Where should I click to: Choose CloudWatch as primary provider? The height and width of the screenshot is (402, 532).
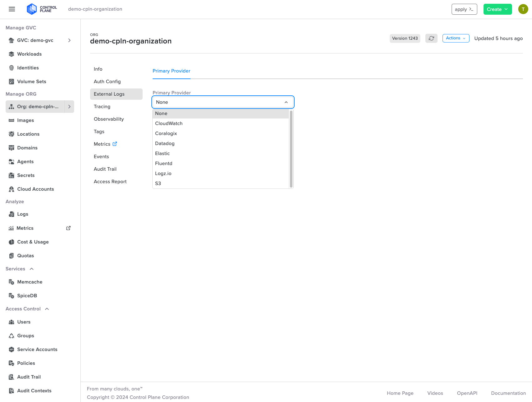tap(169, 123)
